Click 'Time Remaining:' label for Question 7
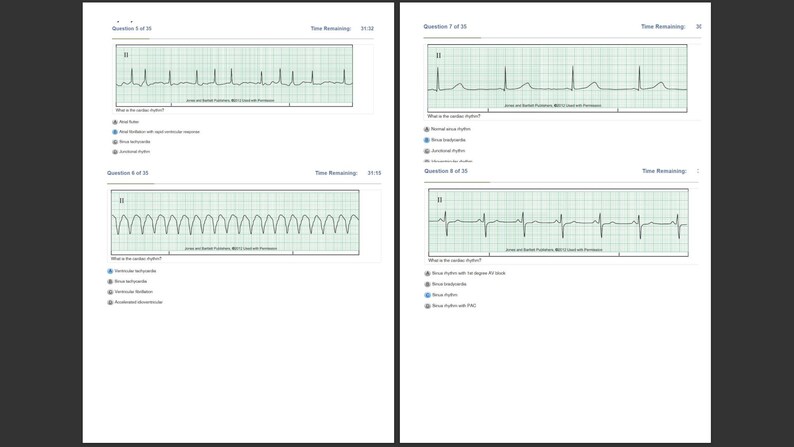794x447 pixels. tap(663, 27)
